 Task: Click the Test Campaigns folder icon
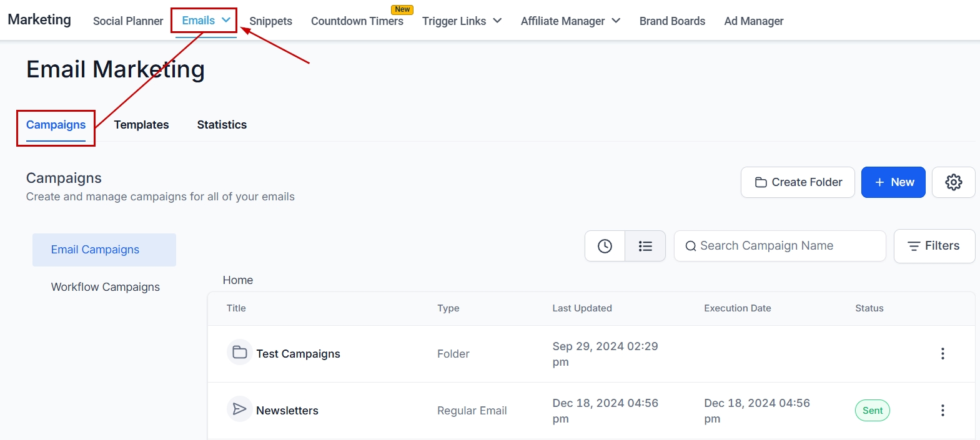click(240, 353)
